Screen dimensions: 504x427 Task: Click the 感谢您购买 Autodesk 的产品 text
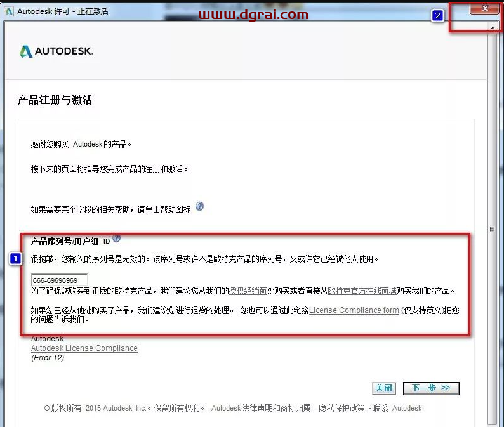click(81, 144)
